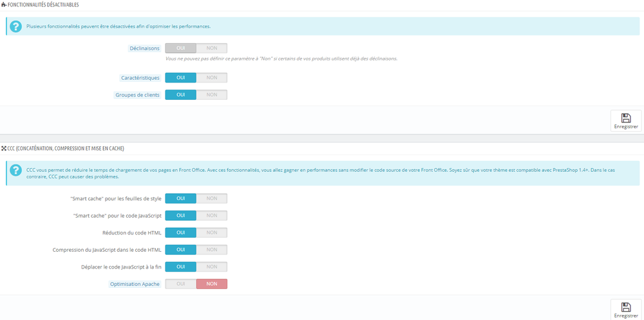This screenshot has height=320, width=644.
Task: Click icon beside CCC section heading
Action: pyautogui.click(x=4, y=148)
